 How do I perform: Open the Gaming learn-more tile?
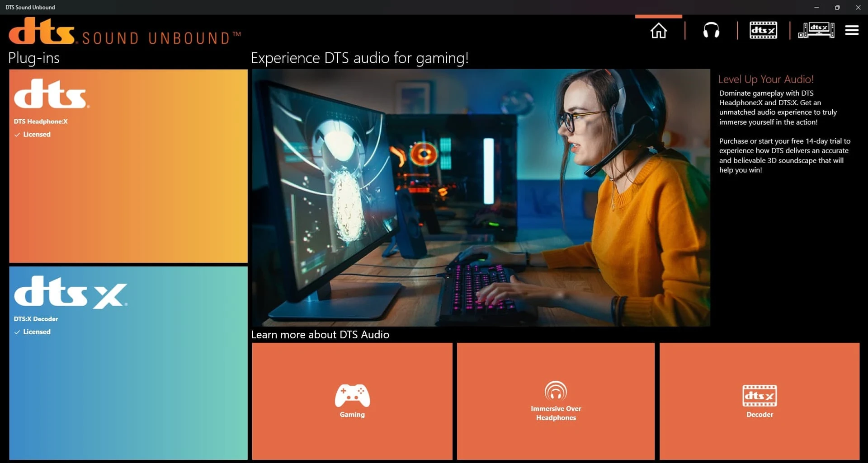tap(352, 401)
